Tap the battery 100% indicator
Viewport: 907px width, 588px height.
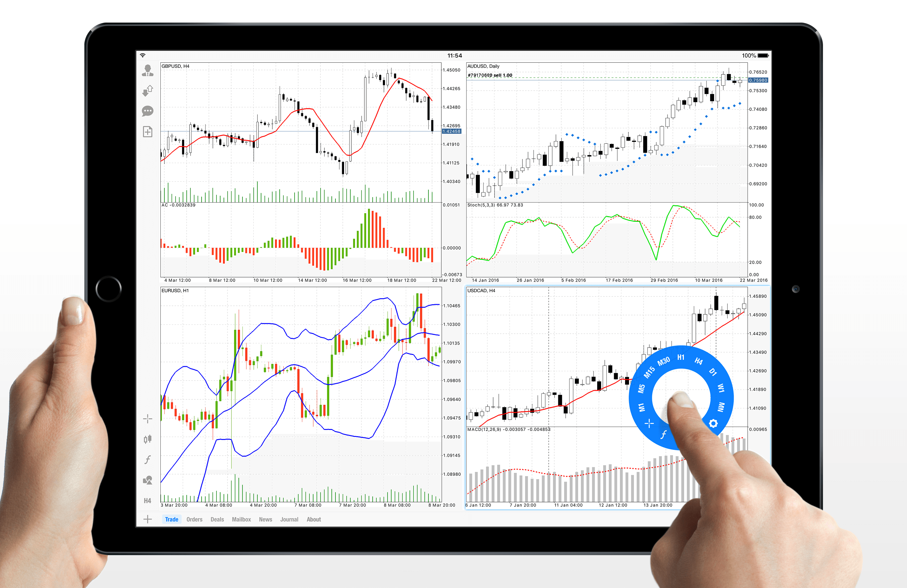[755, 56]
